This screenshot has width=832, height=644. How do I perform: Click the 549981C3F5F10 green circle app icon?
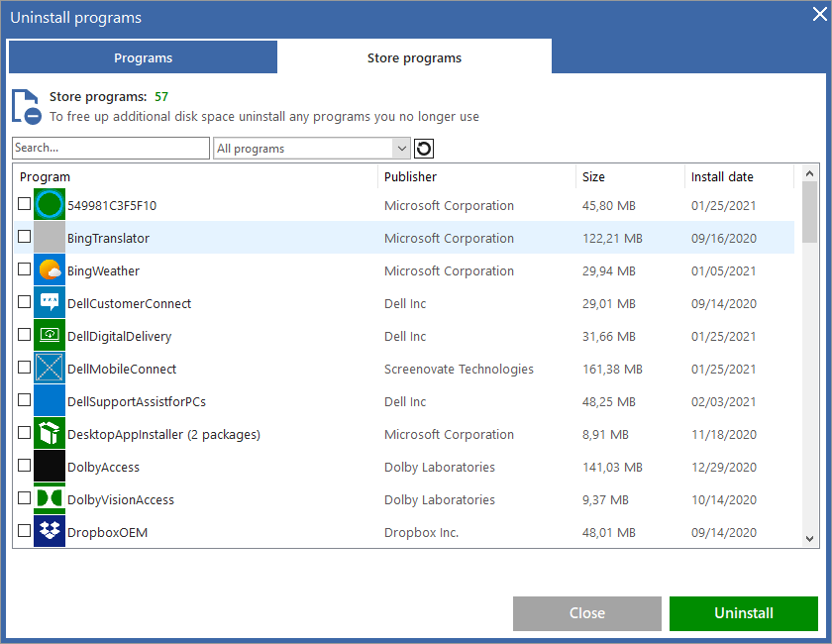[x=50, y=204]
